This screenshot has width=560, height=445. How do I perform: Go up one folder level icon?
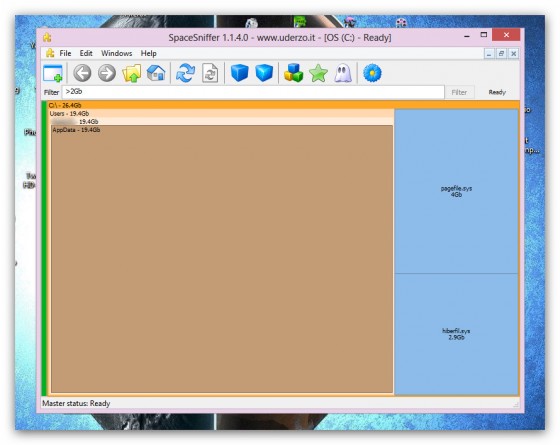click(x=131, y=73)
